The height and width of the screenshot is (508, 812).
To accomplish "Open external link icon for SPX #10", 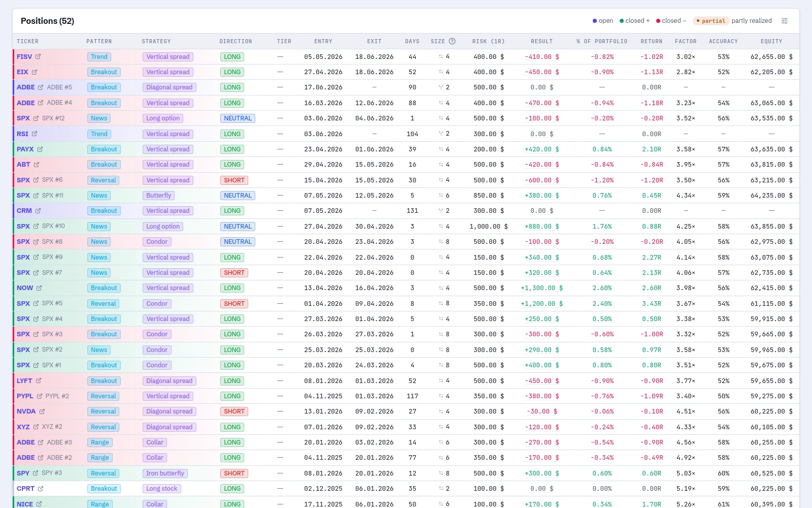I will 36,226.
